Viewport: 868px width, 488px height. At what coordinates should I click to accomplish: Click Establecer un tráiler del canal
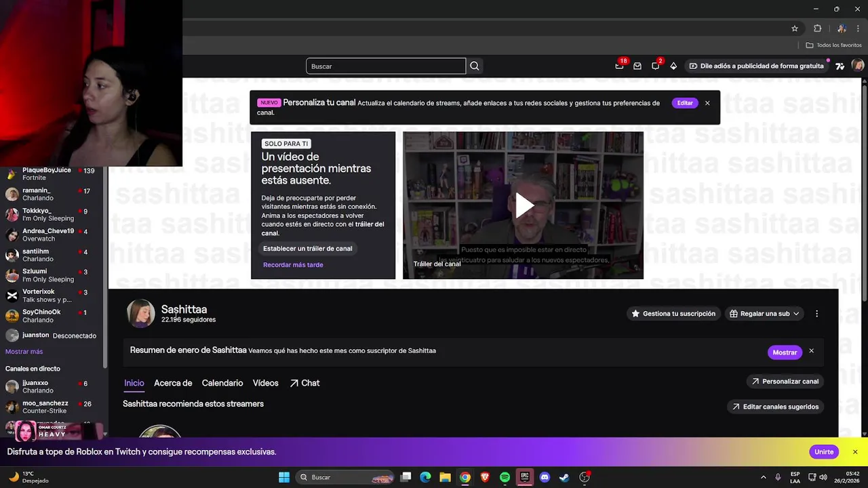308,249
